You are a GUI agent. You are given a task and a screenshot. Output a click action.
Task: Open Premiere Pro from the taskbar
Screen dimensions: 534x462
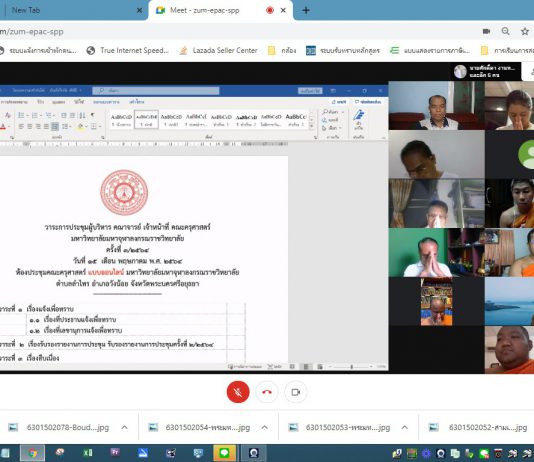pyautogui.click(x=115, y=453)
